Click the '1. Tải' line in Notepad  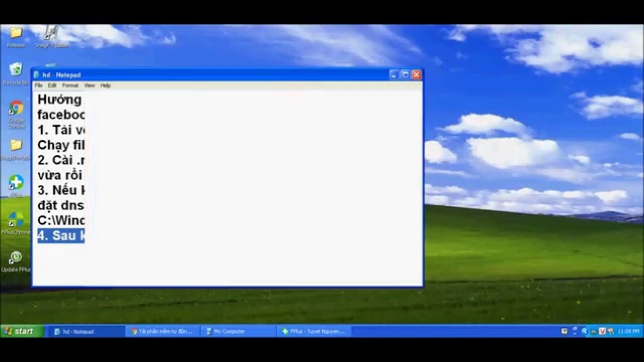point(61,130)
